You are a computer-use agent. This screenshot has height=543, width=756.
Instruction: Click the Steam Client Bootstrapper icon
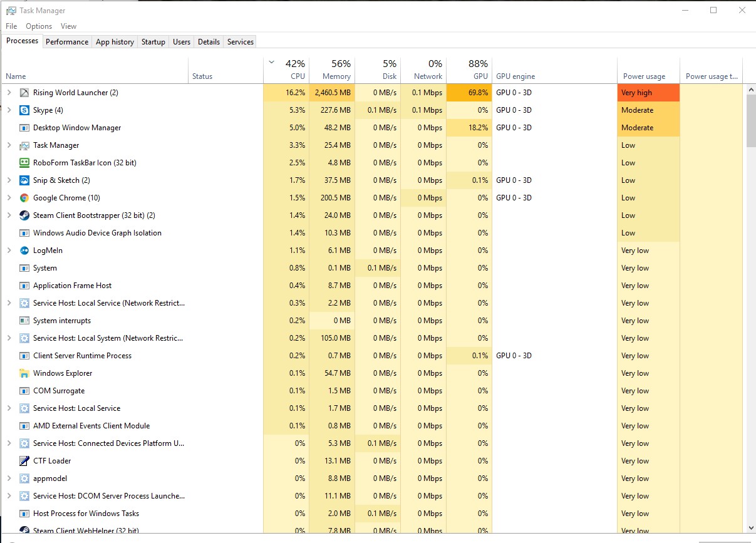click(24, 215)
